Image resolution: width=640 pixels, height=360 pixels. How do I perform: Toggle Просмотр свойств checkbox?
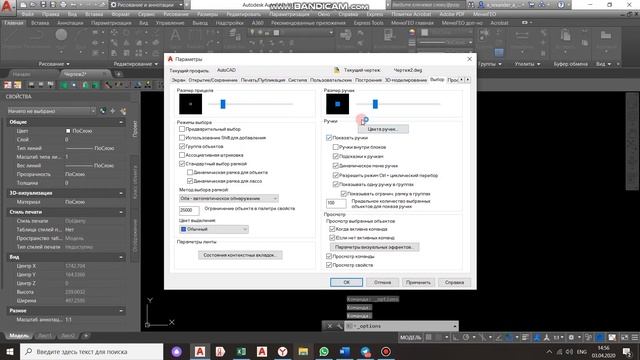click(329, 265)
